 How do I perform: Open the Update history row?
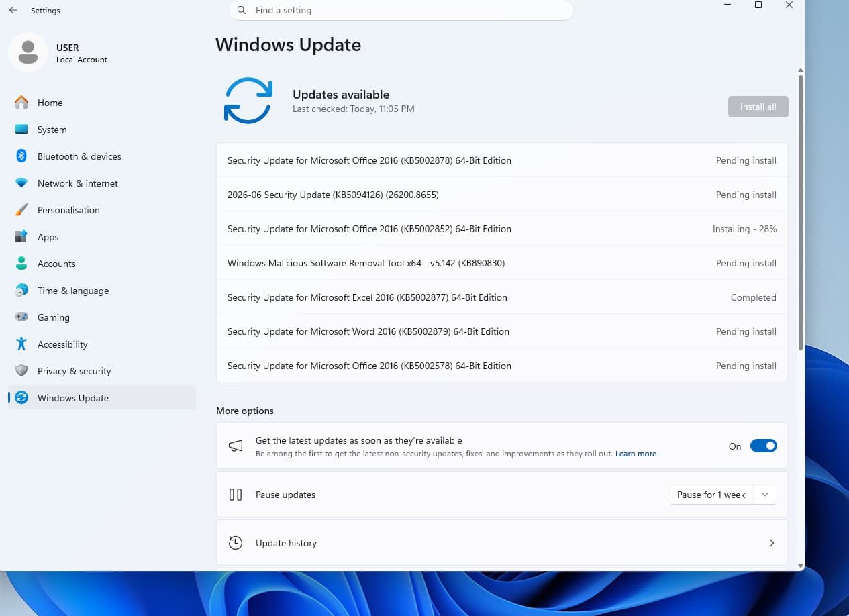click(x=502, y=543)
